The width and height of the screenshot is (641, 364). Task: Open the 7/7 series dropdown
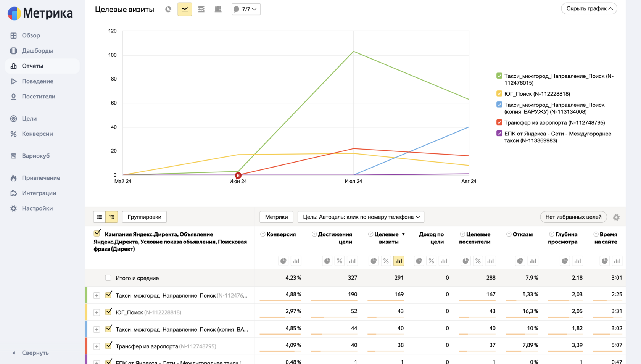tap(246, 9)
